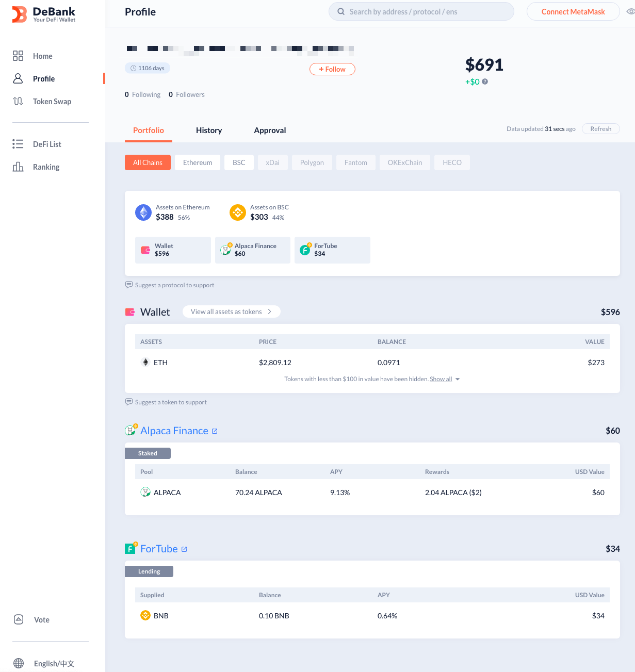Click the chat icon beside Suggest a protocol

tap(129, 285)
